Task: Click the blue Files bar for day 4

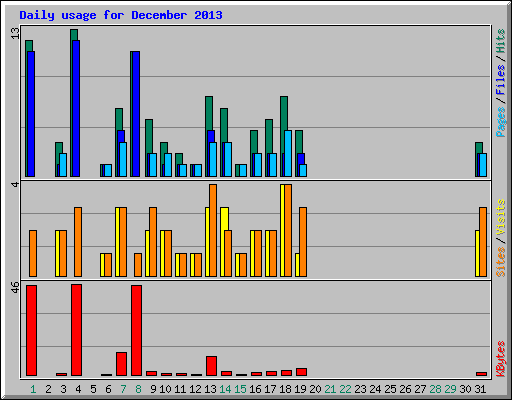Action: tap(76, 108)
